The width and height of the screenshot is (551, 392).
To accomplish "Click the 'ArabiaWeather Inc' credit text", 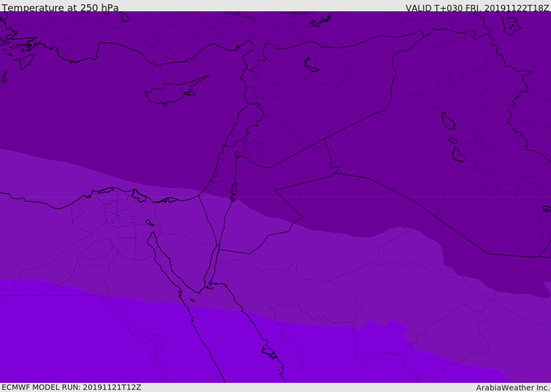I will pyautogui.click(x=512, y=388).
